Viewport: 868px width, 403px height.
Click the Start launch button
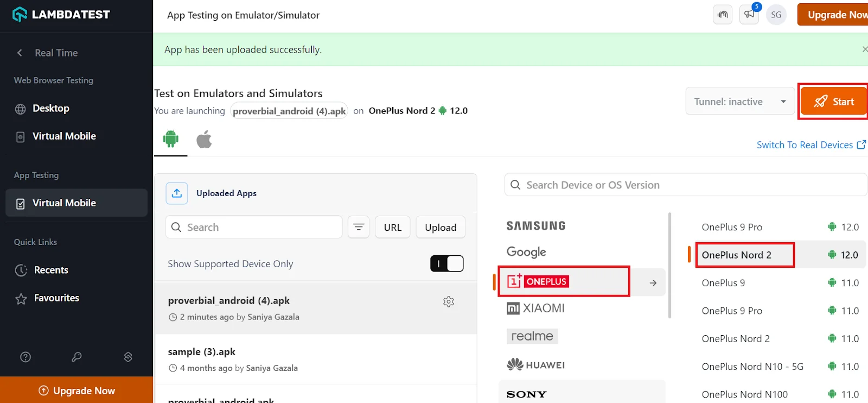[x=834, y=102]
